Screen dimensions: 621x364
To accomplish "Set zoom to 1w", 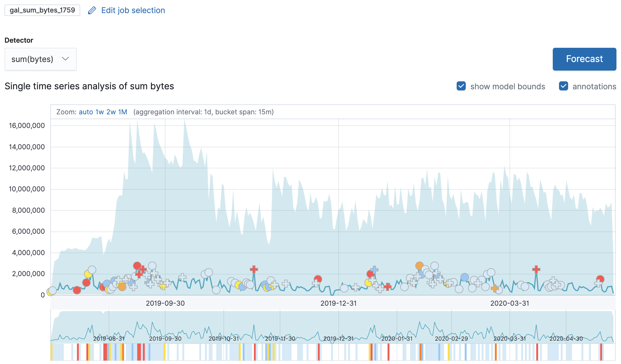I will coord(100,112).
